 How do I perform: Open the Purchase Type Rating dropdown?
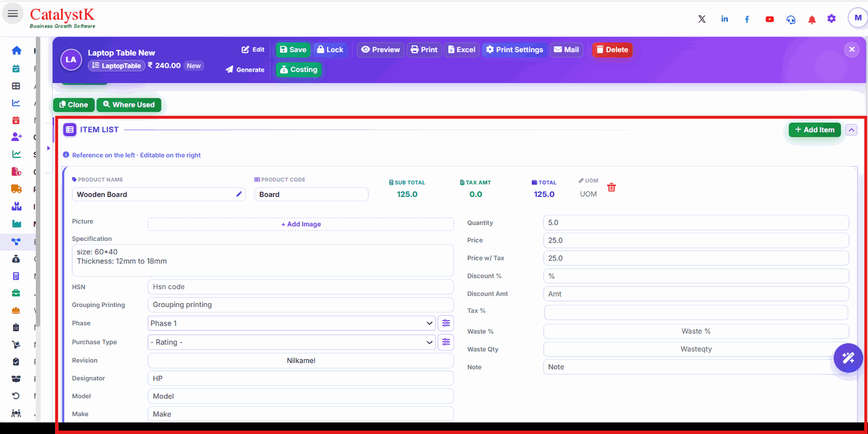tap(291, 342)
